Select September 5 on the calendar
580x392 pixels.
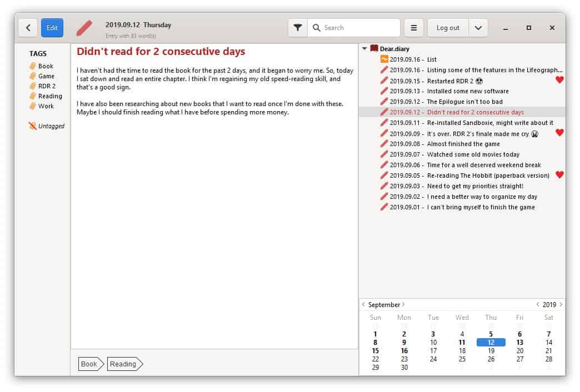[491, 334]
